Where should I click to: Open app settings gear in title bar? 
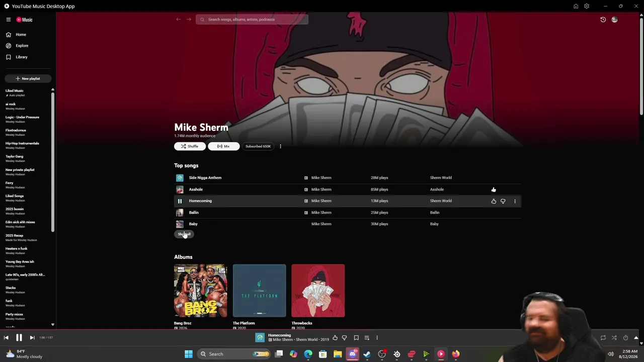(587, 6)
